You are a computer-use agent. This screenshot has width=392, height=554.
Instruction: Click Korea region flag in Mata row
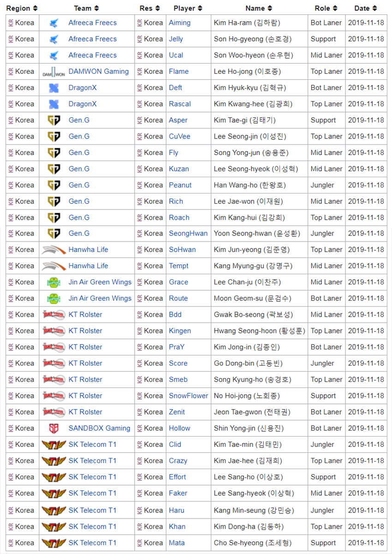point(11,542)
